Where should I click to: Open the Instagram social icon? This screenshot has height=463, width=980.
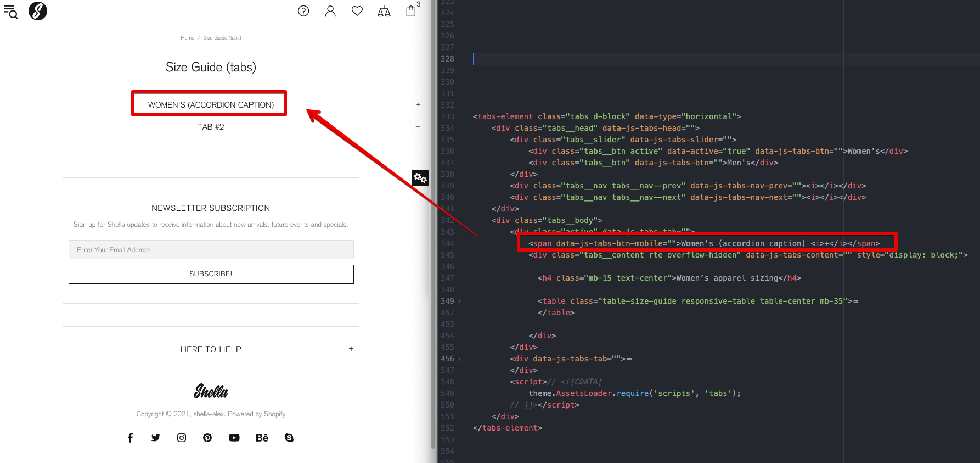click(182, 438)
